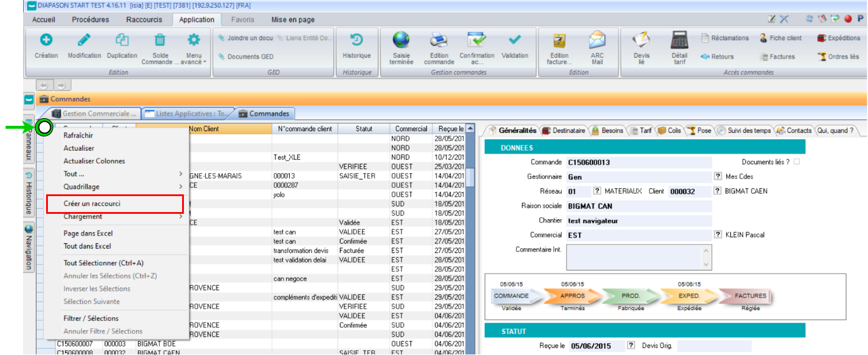
Task: Click the Modification pencil icon
Action: pyautogui.click(x=84, y=41)
